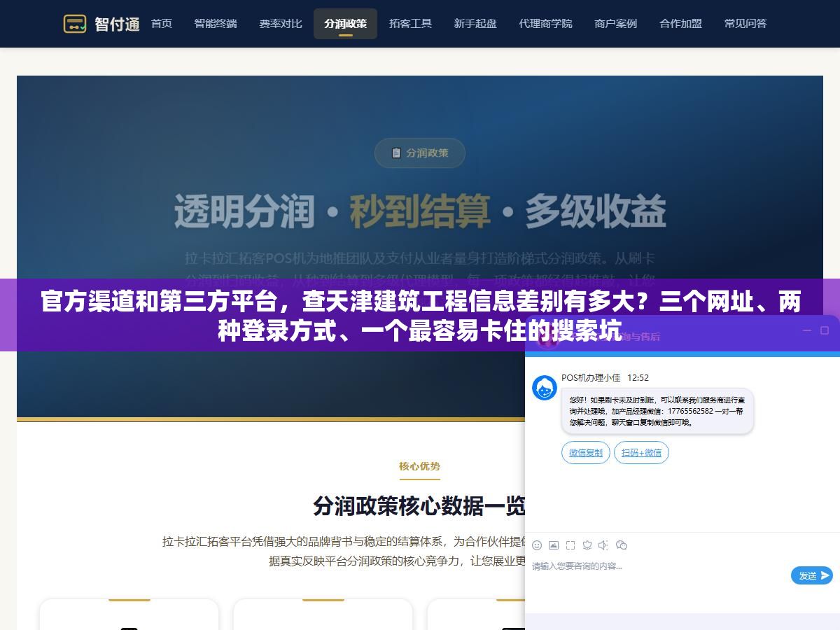Click the POS机办理小佳 agent avatar

pos(545,388)
